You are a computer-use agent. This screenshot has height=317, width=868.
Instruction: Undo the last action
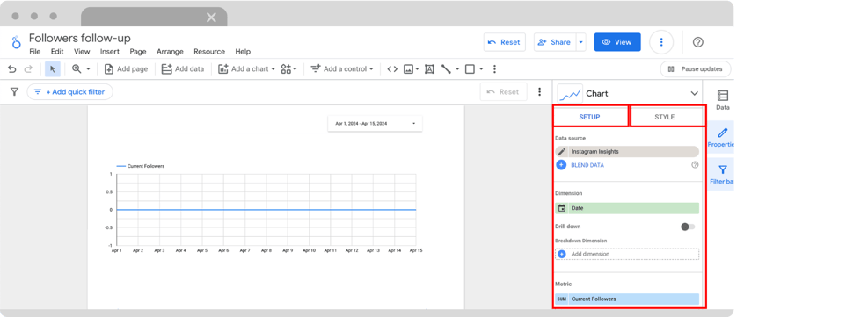tap(11, 69)
